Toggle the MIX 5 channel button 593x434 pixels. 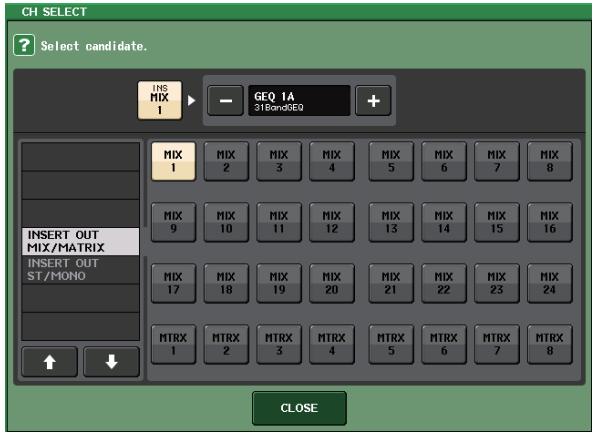[x=391, y=161]
